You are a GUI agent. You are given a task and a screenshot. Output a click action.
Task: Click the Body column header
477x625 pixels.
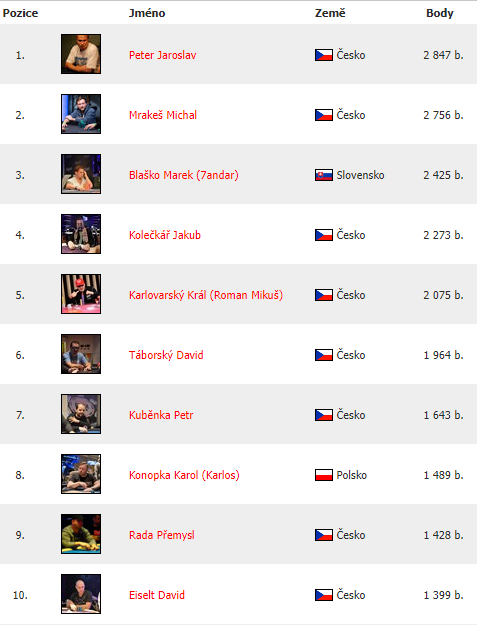440,13
